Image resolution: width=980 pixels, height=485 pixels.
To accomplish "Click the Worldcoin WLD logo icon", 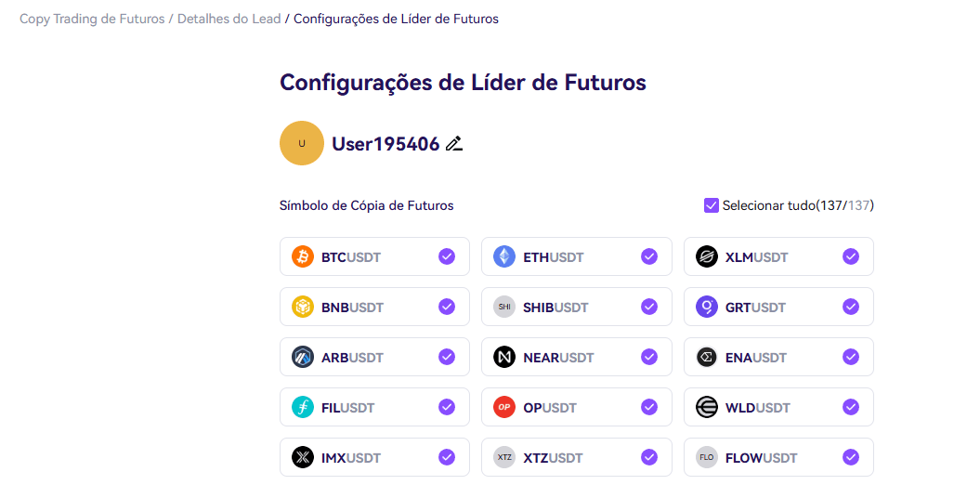I will (707, 408).
